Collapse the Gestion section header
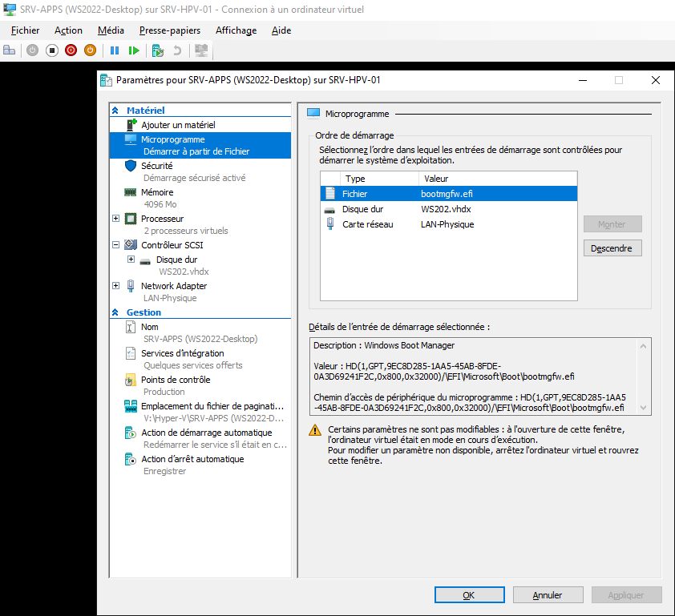675x616 pixels. [x=117, y=312]
